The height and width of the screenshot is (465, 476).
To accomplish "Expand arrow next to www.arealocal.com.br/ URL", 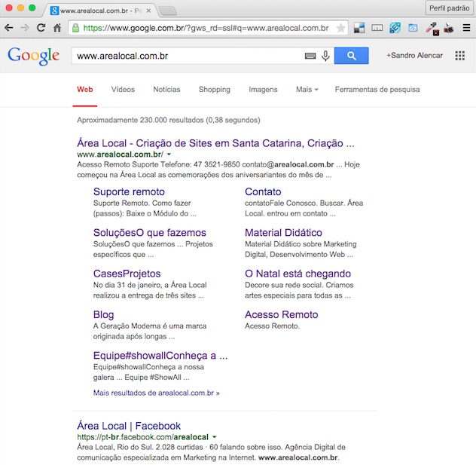I will pos(169,154).
